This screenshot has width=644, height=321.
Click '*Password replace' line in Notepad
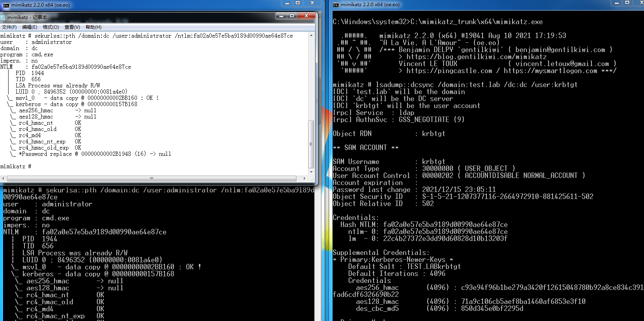click(x=90, y=154)
